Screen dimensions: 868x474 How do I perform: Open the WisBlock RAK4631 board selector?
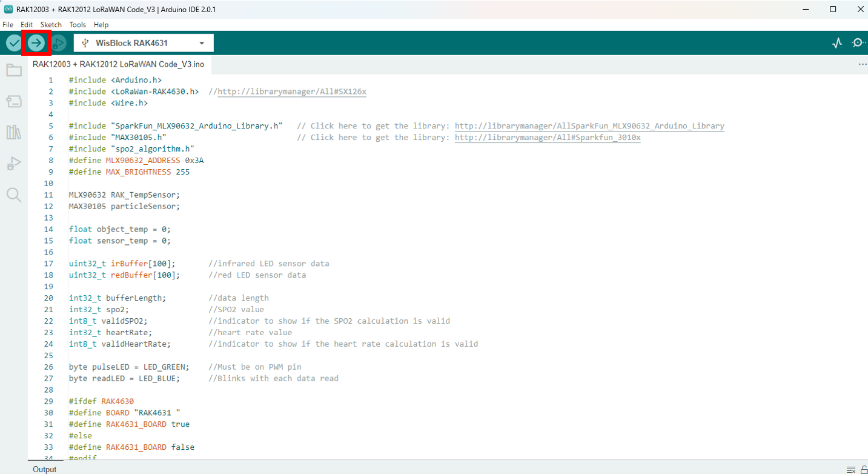(144, 43)
